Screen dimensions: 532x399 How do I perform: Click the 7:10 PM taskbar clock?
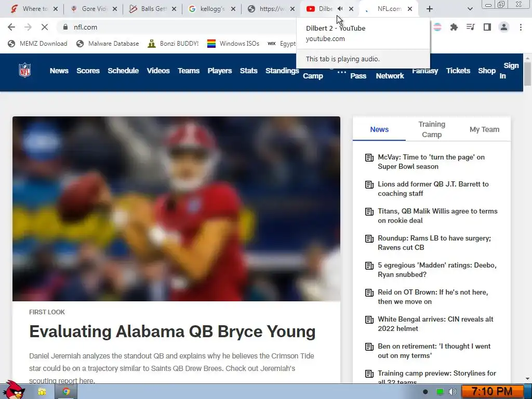(493, 392)
